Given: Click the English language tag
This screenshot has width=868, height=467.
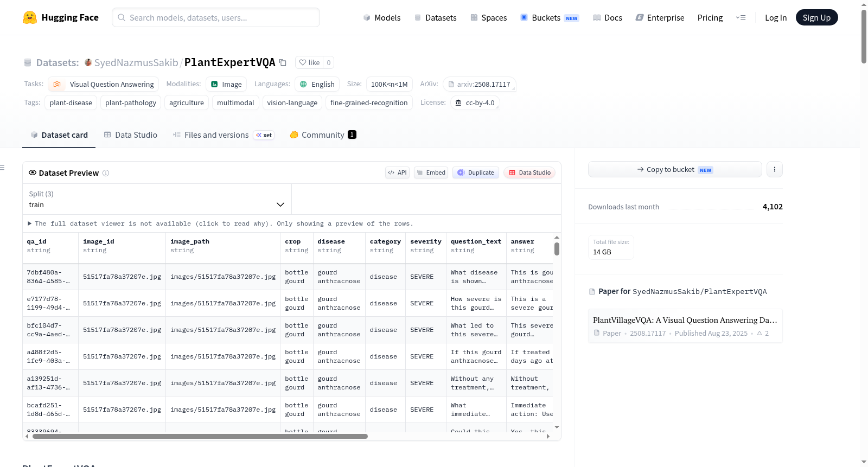Looking at the screenshot, I should tap(317, 84).
